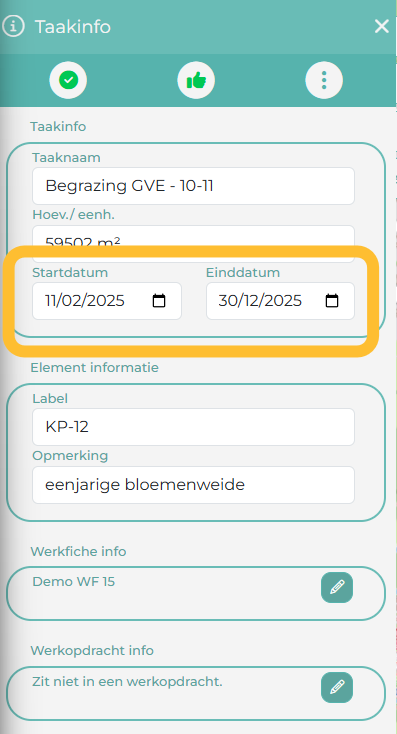
Task: Click 'Zit niet in een werkopdracht.' text
Action: pos(127,682)
